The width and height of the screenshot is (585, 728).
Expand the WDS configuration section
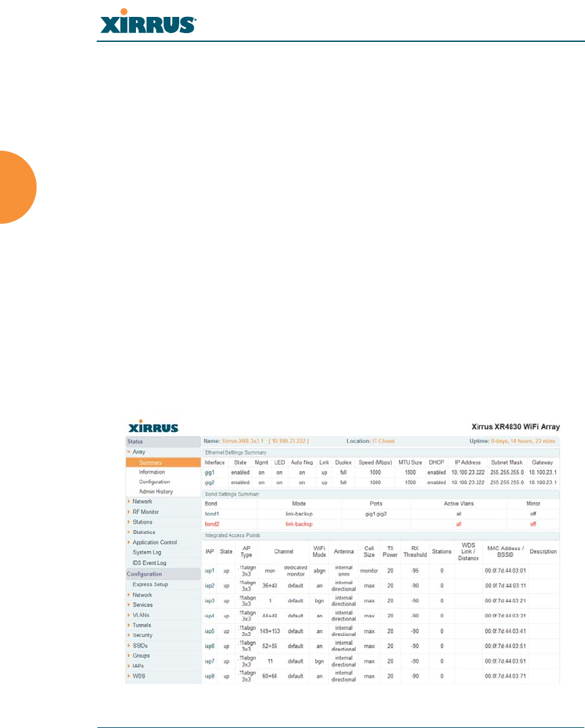click(128, 676)
